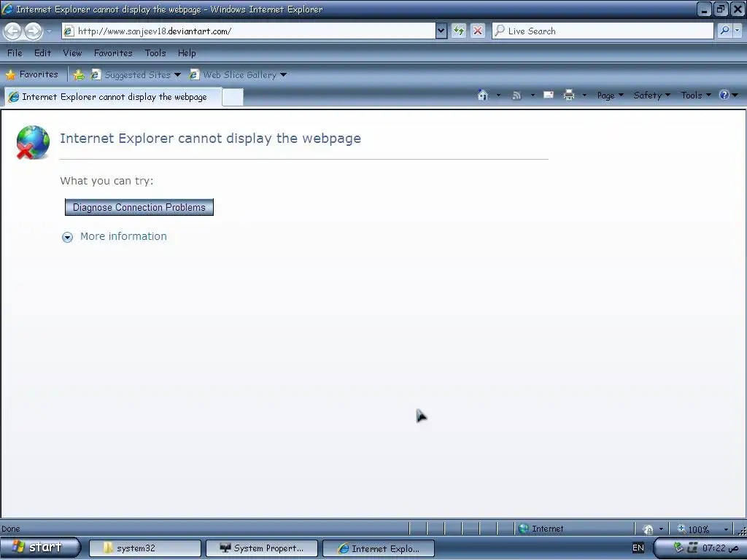Click the Suggested Sites IE icon
Image resolution: width=747 pixels, height=560 pixels.
click(x=96, y=75)
